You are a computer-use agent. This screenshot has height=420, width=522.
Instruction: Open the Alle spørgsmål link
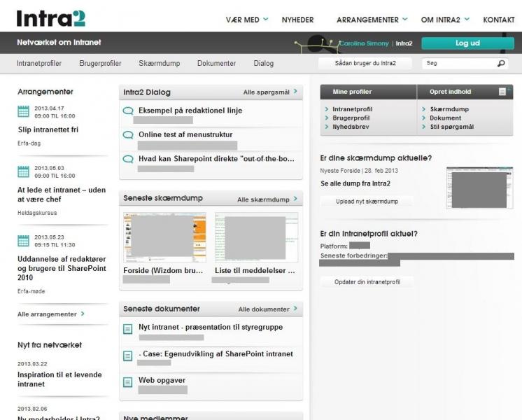pos(269,92)
